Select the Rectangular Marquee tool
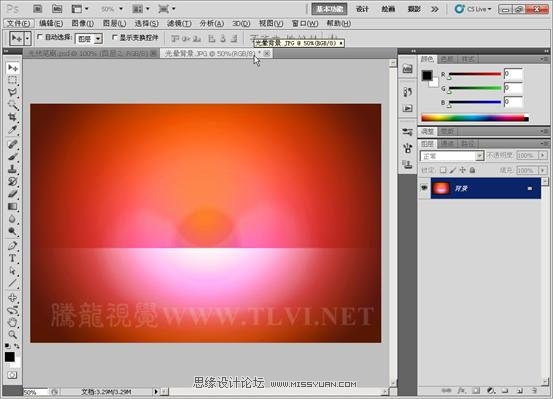 pos(13,80)
